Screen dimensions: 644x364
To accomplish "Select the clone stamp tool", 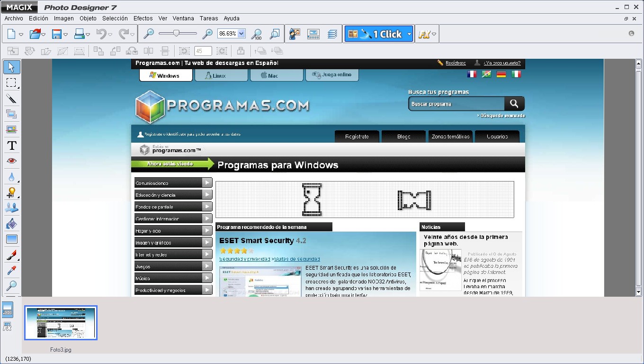I will (x=11, y=208).
